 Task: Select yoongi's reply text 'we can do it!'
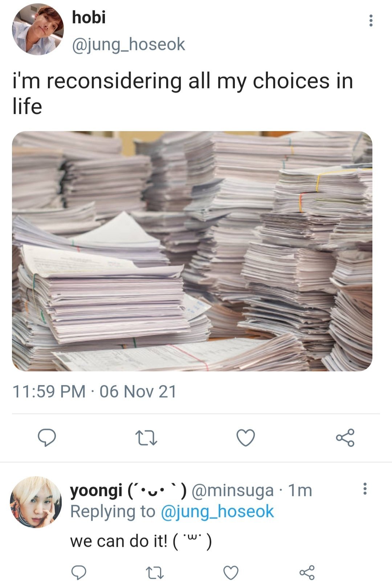[119, 541]
